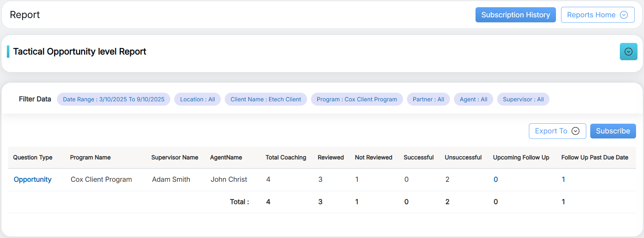This screenshot has height=238, width=644.
Task: Click the chevron icon in Reports Home
Action: (x=623, y=15)
